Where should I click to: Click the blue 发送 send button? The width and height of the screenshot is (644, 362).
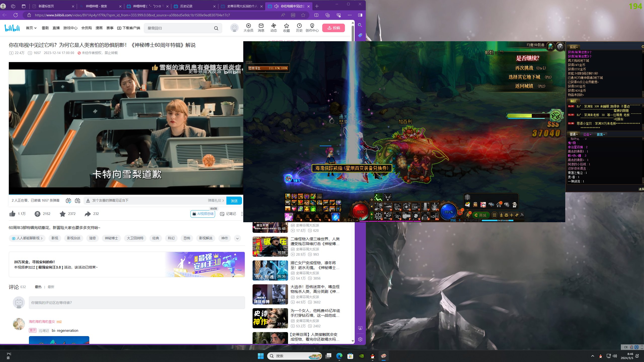[x=234, y=201]
